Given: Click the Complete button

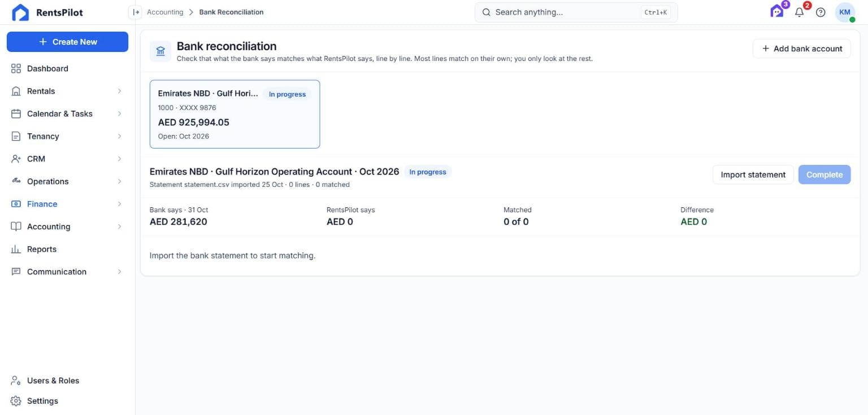Looking at the screenshot, I should [824, 174].
